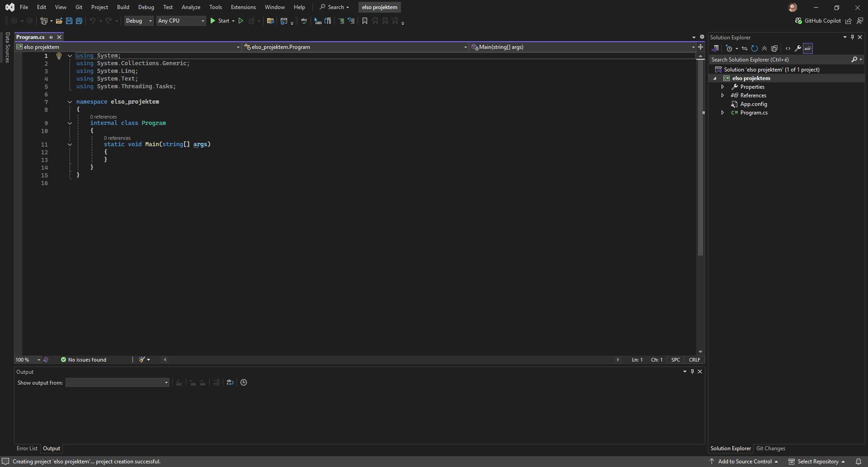Click the Save All toolbar icon
This screenshot has height=467, width=868.
[79, 21]
